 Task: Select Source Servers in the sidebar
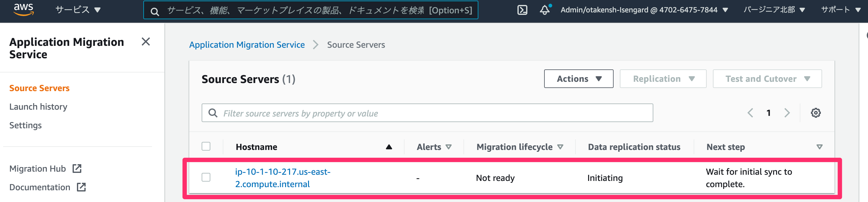click(39, 88)
